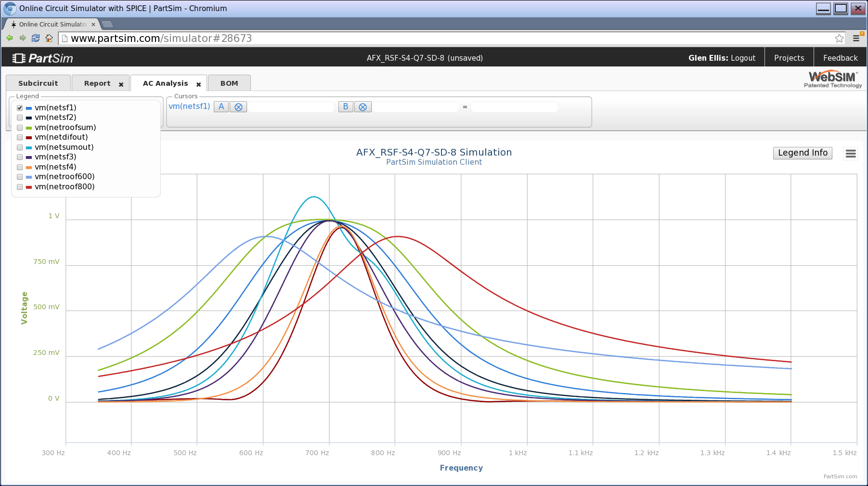This screenshot has height=486, width=868.
Task: Click the Legend Info button
Action: point(803,153)
